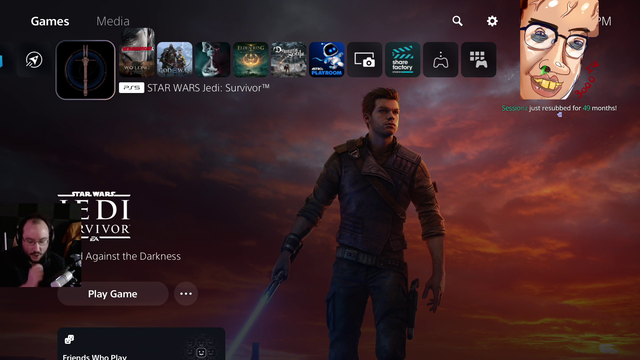Select the Elden Ring game tile
Viewport: 640px width, 360px height.
251,60
